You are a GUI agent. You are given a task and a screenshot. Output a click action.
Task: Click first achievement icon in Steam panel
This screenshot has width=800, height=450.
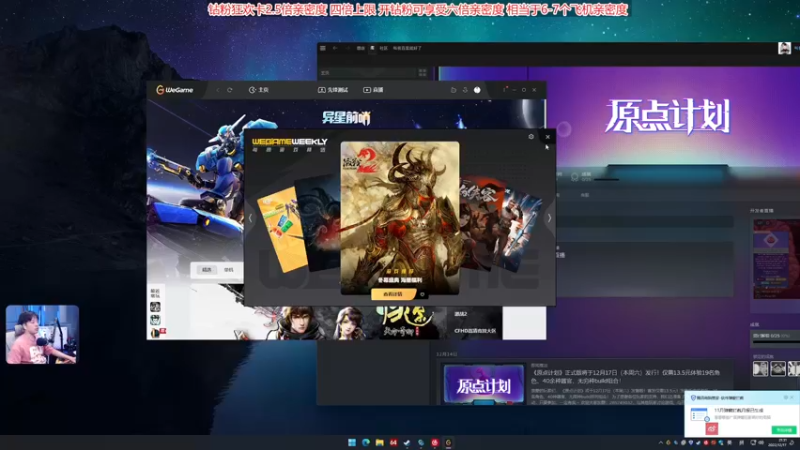point(760,368)
